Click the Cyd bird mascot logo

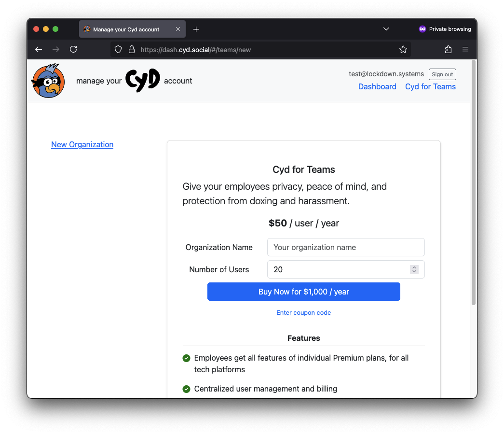click(48, 81)
